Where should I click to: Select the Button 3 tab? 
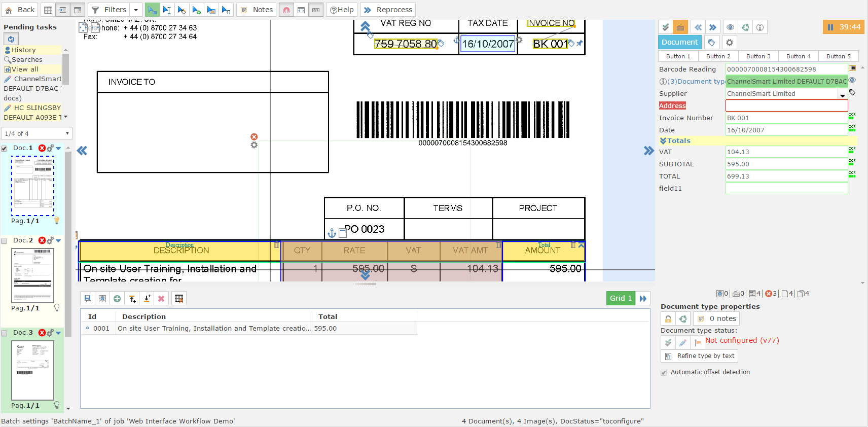tap(758, 56)
